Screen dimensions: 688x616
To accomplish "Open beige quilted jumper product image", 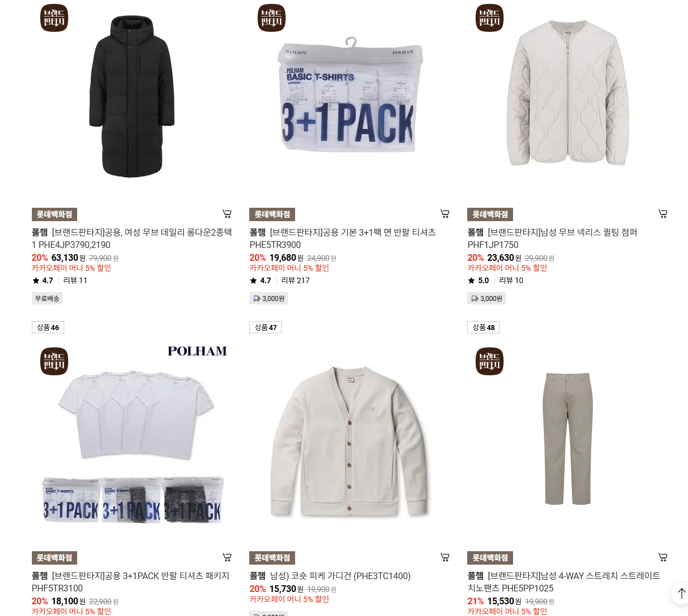I will point(568,96).
